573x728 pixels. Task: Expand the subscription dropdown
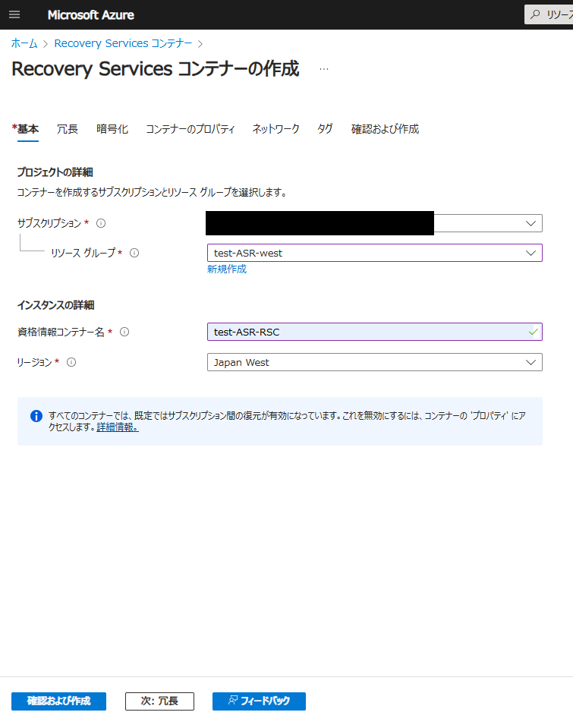[x=530, y=223]
